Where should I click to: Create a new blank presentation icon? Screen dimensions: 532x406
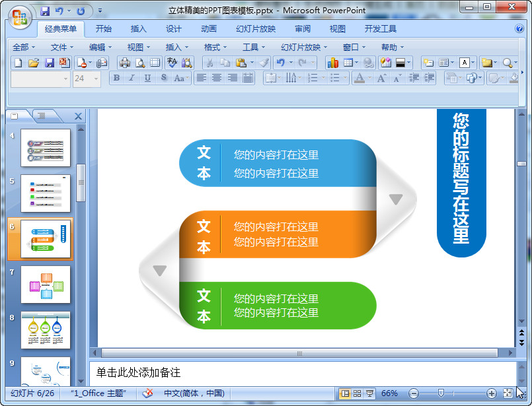19,63
